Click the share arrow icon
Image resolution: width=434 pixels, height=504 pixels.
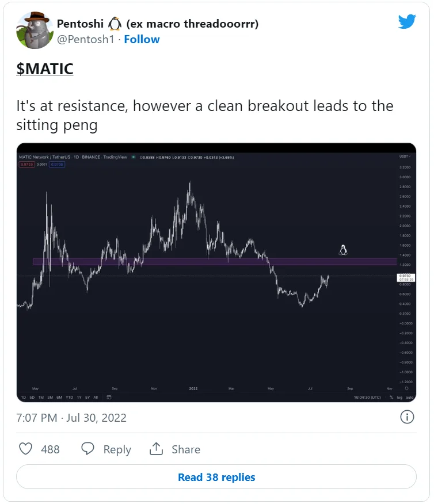click(155, 449)
